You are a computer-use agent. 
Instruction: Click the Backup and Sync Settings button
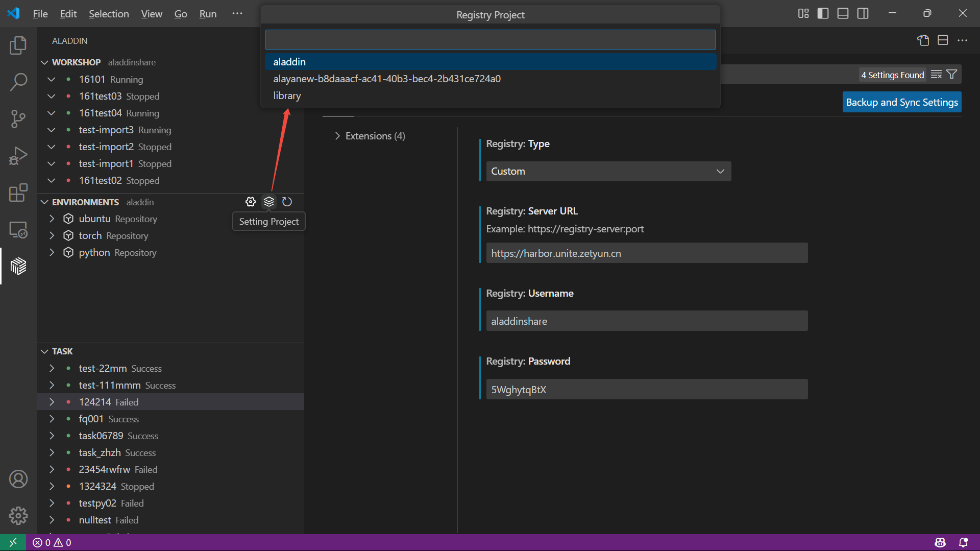tap(901, 102)
